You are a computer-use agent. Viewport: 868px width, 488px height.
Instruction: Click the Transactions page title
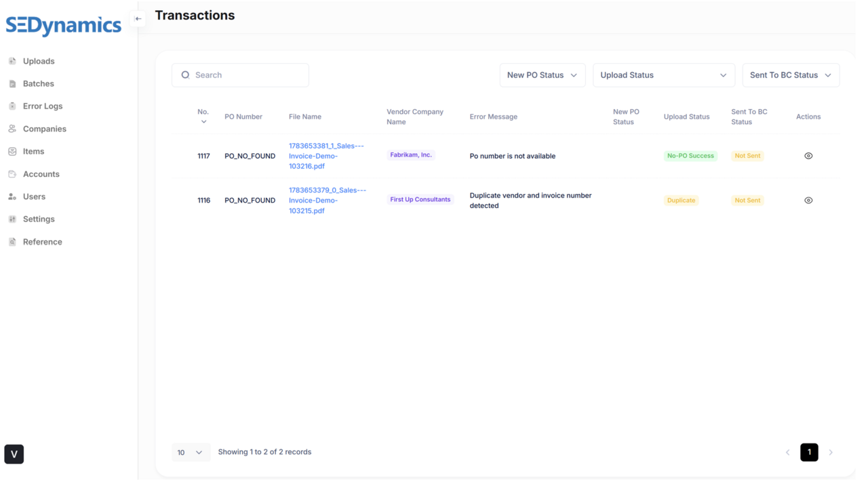click(x=195, y=16)
